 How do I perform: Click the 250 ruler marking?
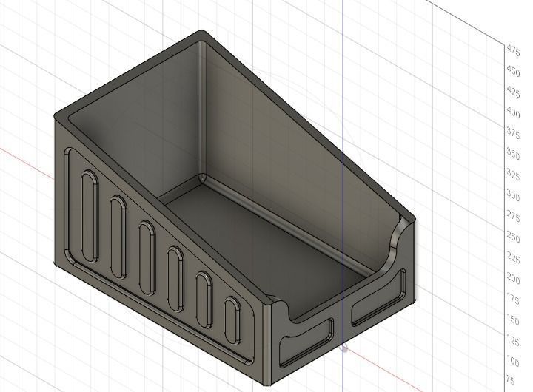coord(513,237)
